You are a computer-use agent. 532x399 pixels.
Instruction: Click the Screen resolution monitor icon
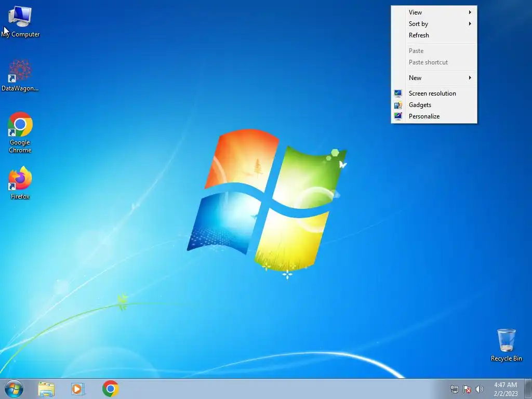pyautogui.click(x=398, y=94)
